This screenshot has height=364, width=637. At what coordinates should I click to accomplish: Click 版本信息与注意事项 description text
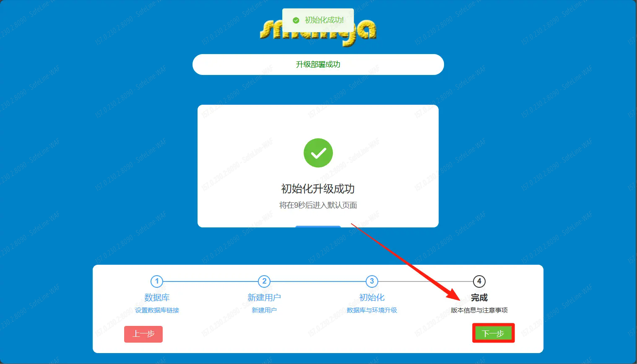tap(479, 310)
